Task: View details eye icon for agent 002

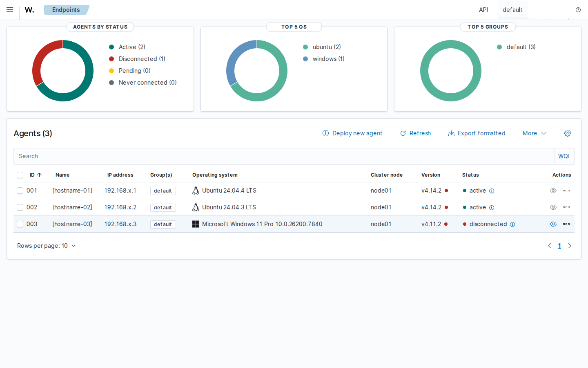Action: pos(553,207)
